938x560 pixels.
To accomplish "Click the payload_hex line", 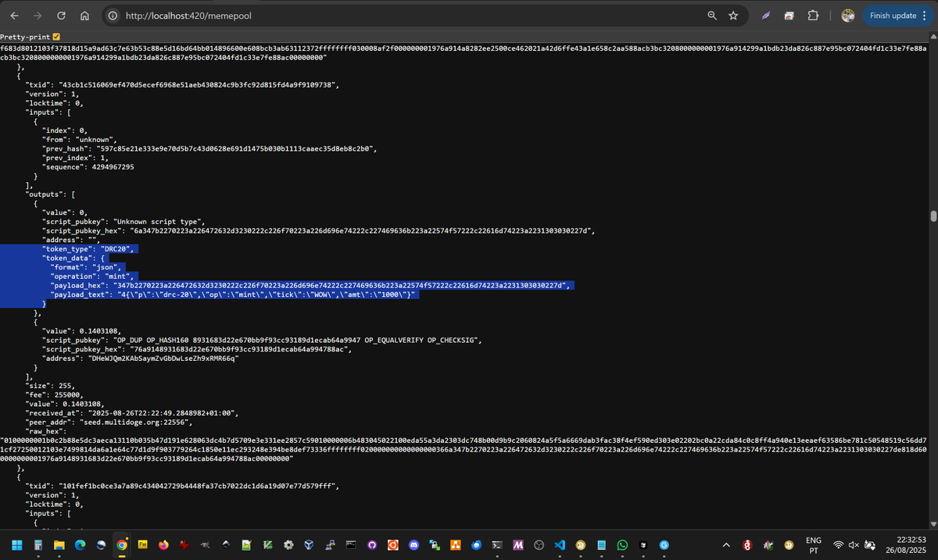I will 312,286.
